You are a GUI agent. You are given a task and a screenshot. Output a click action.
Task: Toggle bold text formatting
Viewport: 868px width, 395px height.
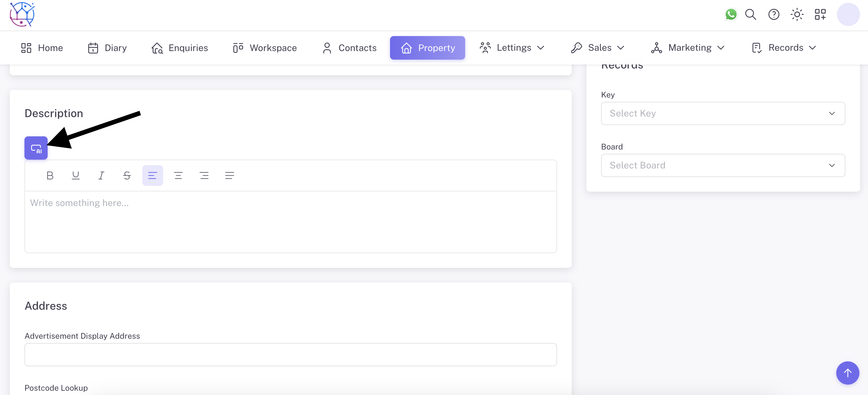click(50, 175)
